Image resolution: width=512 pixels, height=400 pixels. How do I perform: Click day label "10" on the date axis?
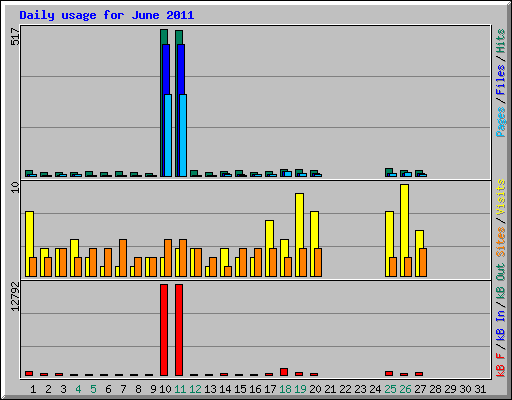tap(165, 389)
